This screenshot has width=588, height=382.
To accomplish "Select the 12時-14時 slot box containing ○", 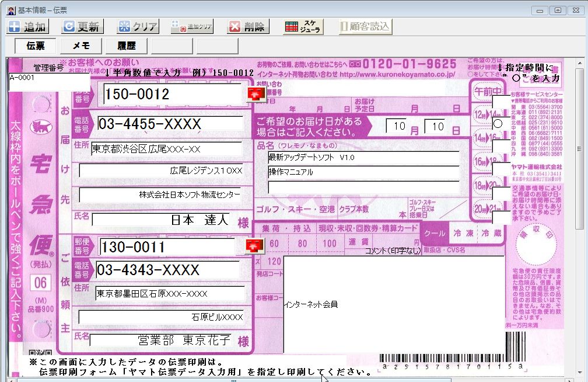I will coord(501,123).
